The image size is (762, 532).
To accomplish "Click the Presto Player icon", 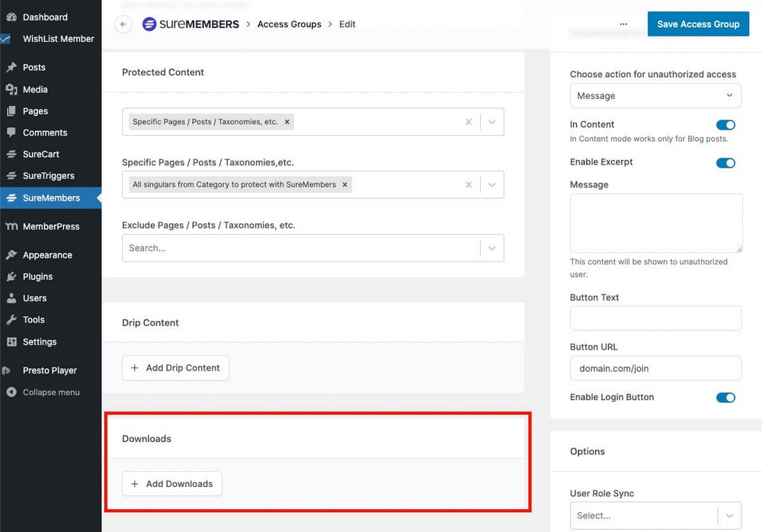I will (x=7, y=370).
